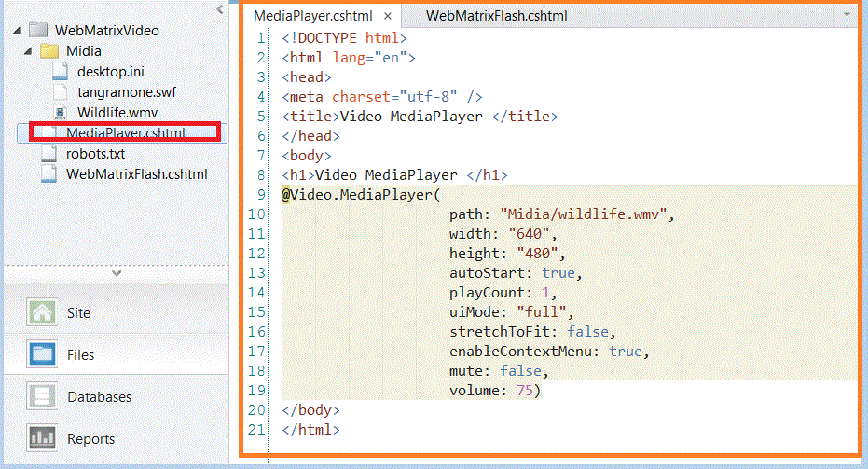Place cursor on @Video.MediaPlayer( line
The height and width of the screenshot is (469, 868).
(x=361, y=195)
